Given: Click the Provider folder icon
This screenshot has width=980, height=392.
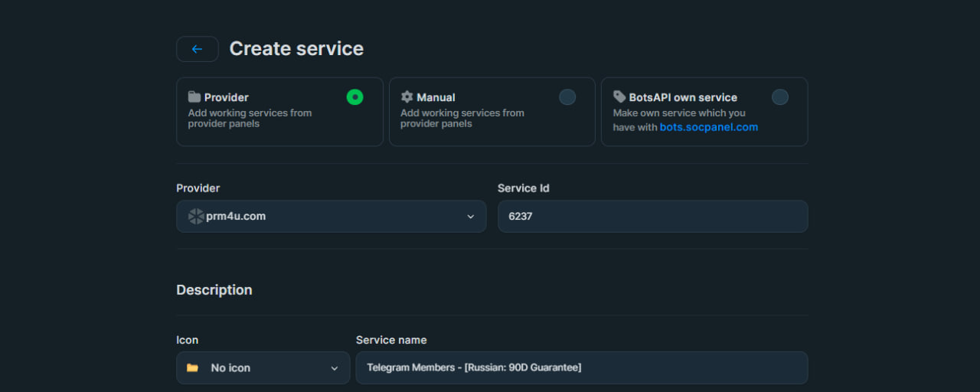Looking at the screenshot, I should click(194, 97).
